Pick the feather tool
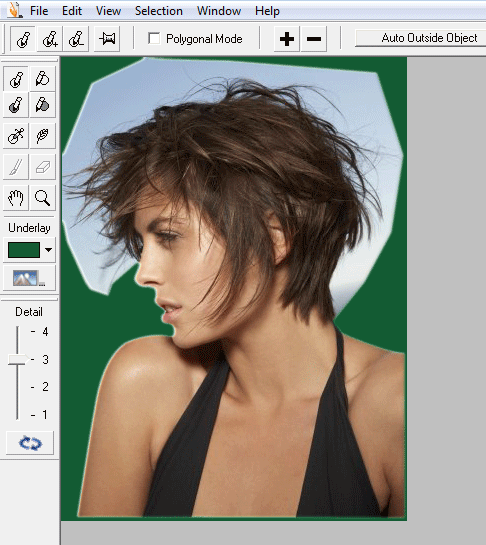The height and width of the screenshot is (545, 486). coord(42,136)
